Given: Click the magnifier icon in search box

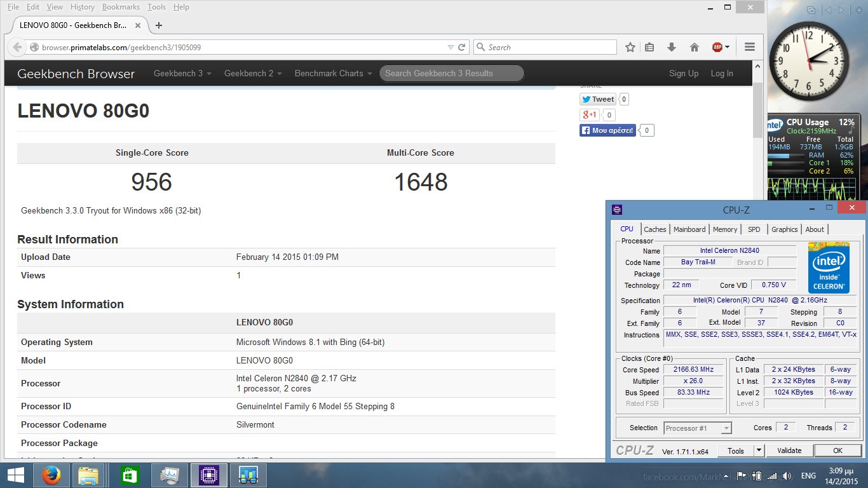Looking at the screenshot, I should pyautogui.click(x=482, y=47).
